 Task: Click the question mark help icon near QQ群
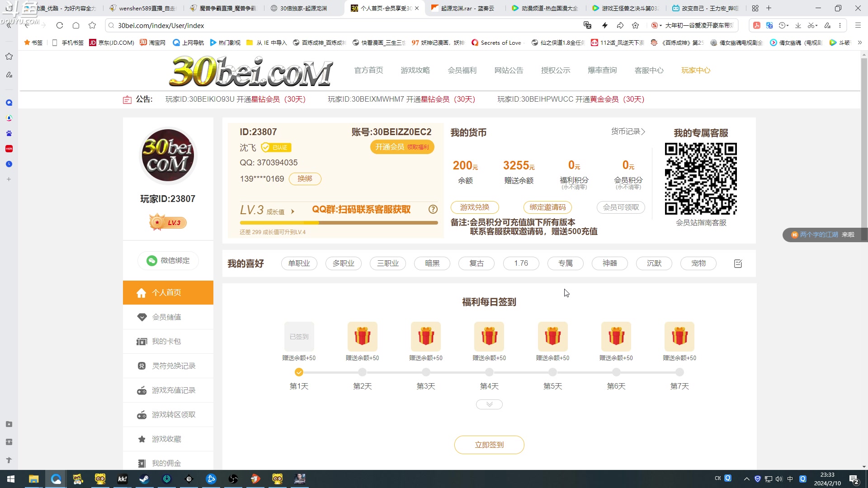433,209
